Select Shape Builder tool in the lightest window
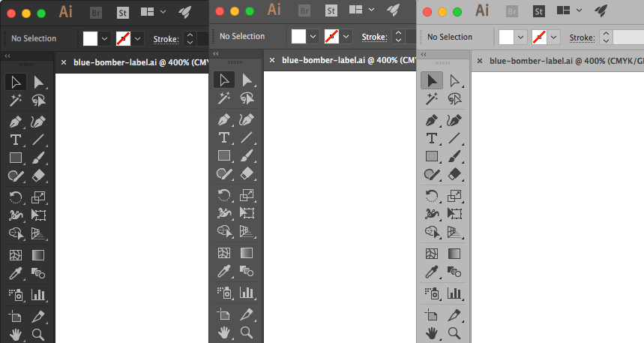This screenshot has width=644, height=343. click(432, 232)
